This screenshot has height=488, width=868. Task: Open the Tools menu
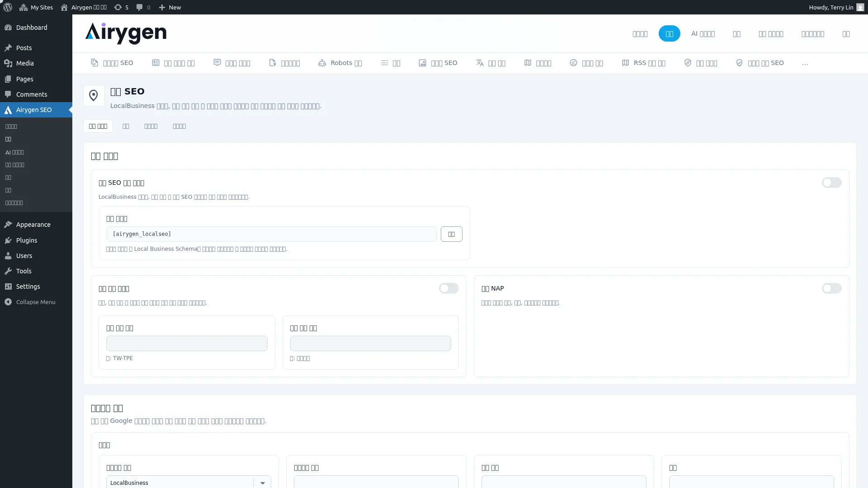tap(36, 271)
